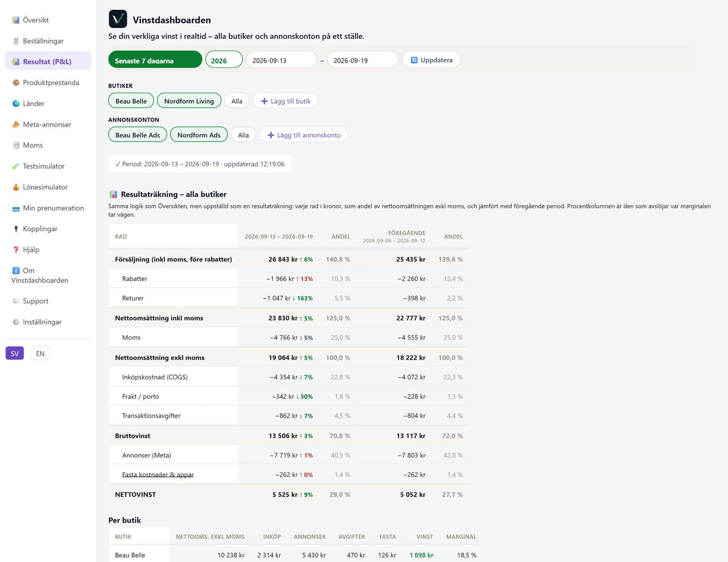Toggle Nordform Ads account filter
This screenshot has height=562, width=728.
coord(199,135)
